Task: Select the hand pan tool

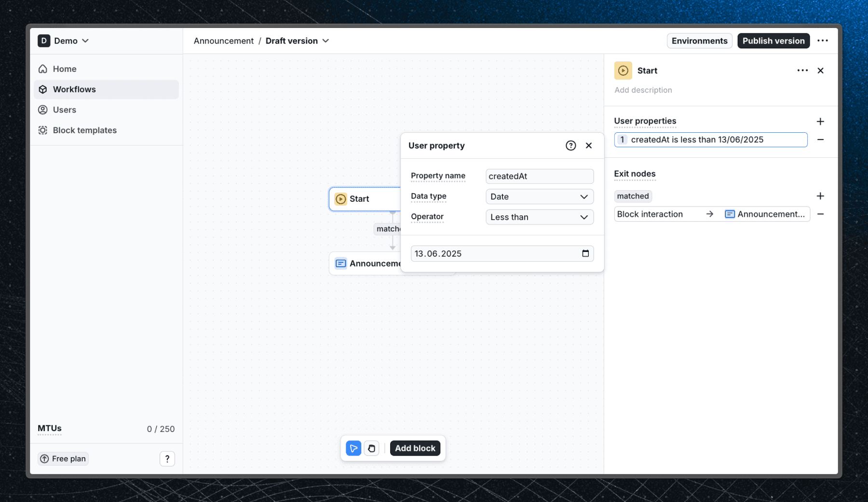Action: pos(371,448)
